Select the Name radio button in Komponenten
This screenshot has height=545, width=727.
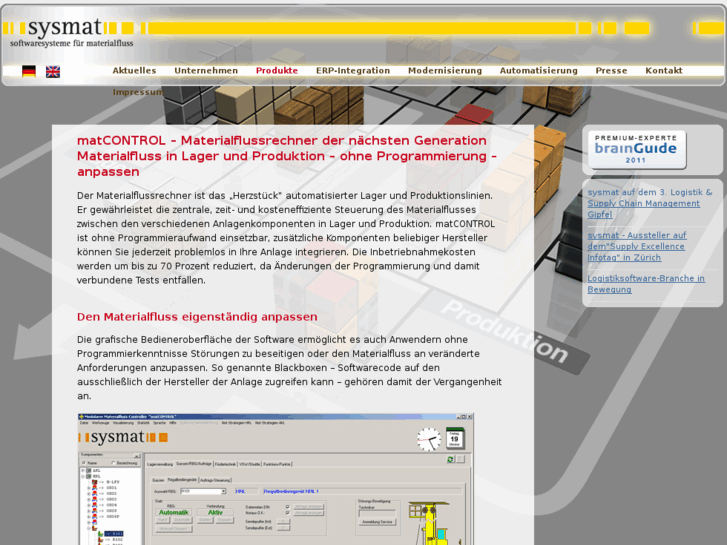point(83,463)
